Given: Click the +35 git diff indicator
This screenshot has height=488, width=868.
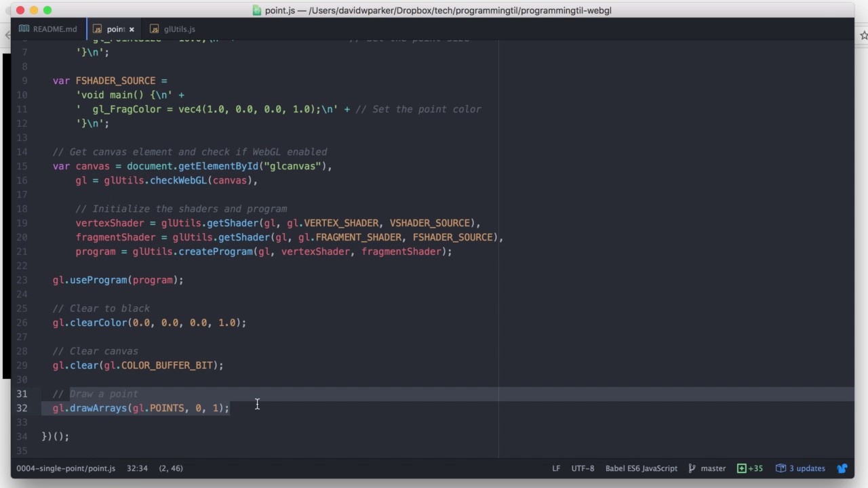Looking at the screenshot, I should [750, 468].
